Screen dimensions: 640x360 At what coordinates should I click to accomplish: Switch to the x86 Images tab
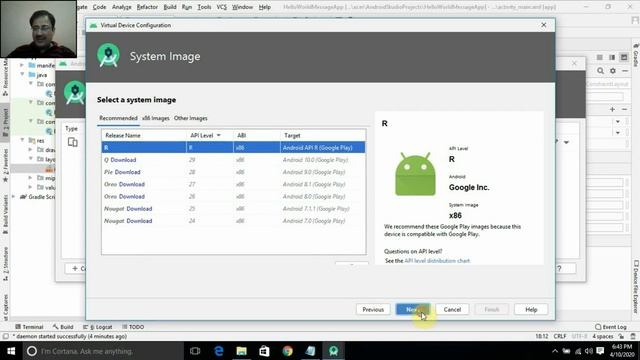click(156, 118)
